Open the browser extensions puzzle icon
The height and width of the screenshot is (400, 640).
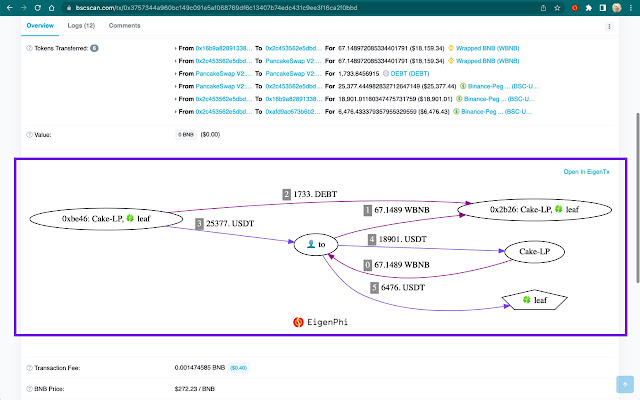[589, 8]
